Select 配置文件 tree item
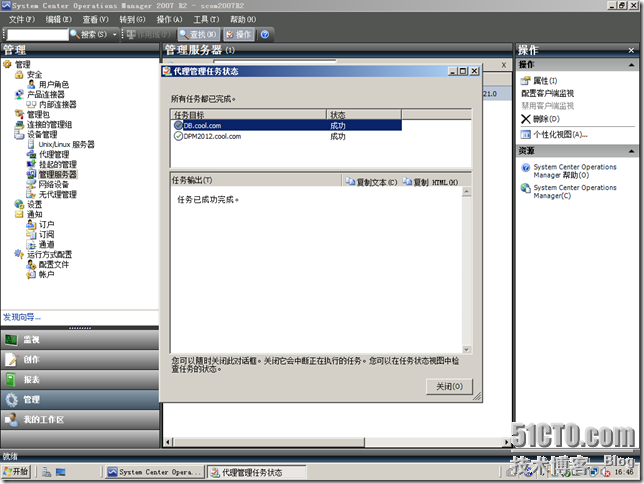 pos(54,264)
